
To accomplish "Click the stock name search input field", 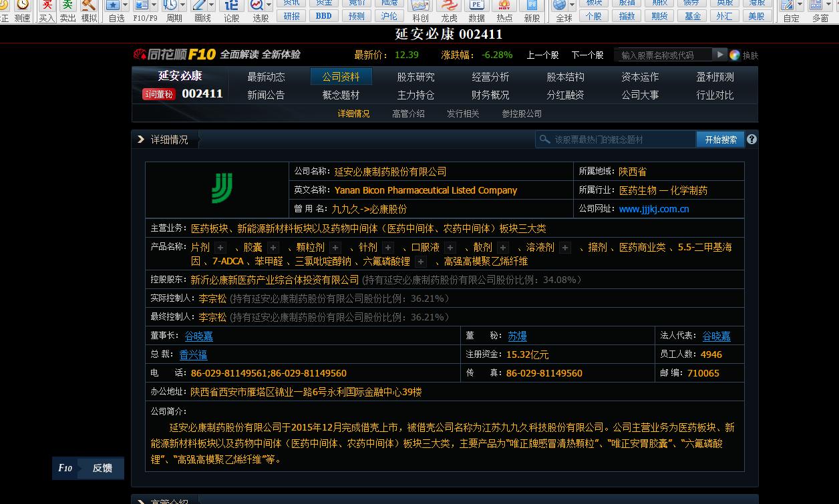I will (668, 55).
